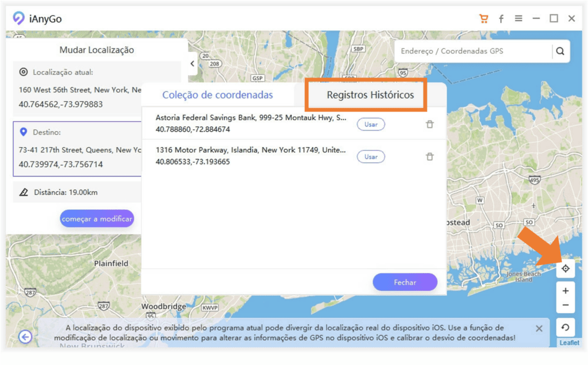Focus the Endereço / Coordenadas GPS field
The width and height of the screenshot is (588, 365).
click(473, 51)
